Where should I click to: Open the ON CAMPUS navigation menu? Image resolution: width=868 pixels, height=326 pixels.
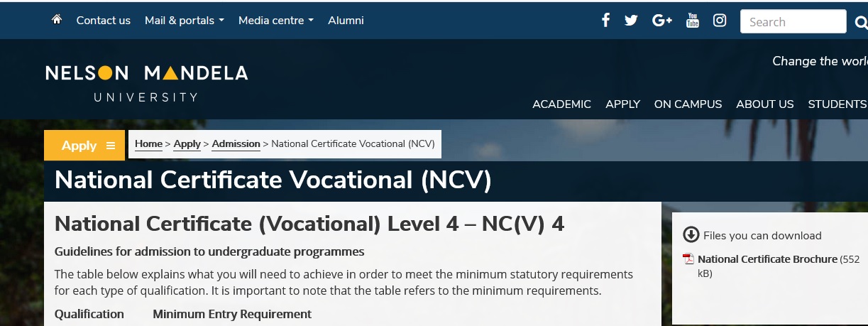[688, 104]
